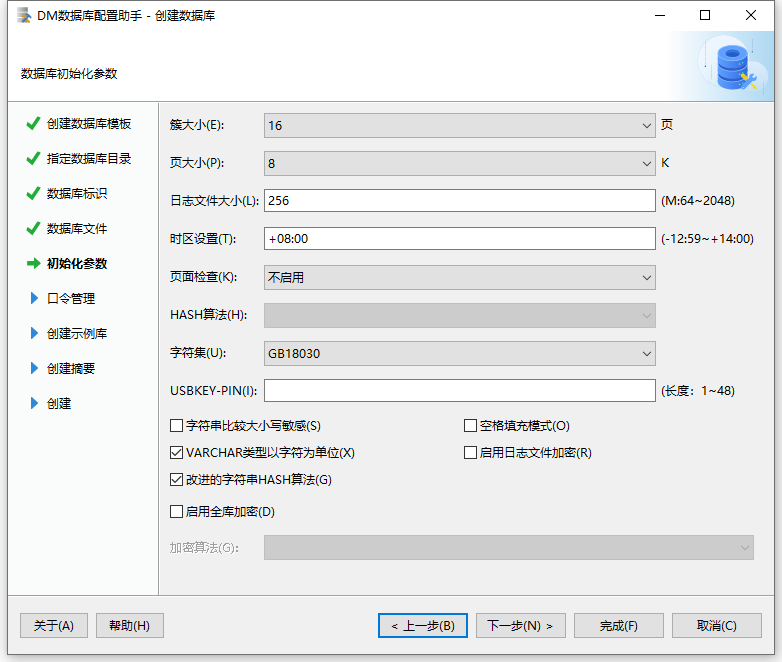Click the green checkmark beside 数据库文件

coord(33,229)
